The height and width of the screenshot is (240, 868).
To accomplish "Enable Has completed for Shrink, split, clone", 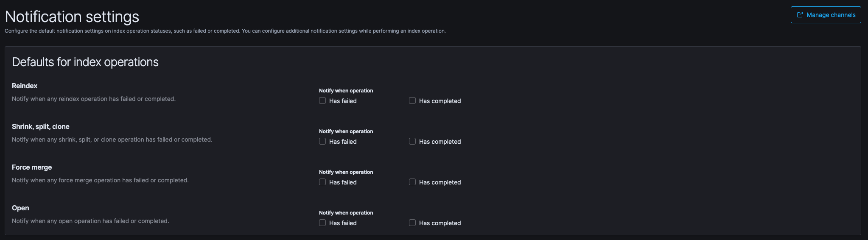I will click(412, 142).
